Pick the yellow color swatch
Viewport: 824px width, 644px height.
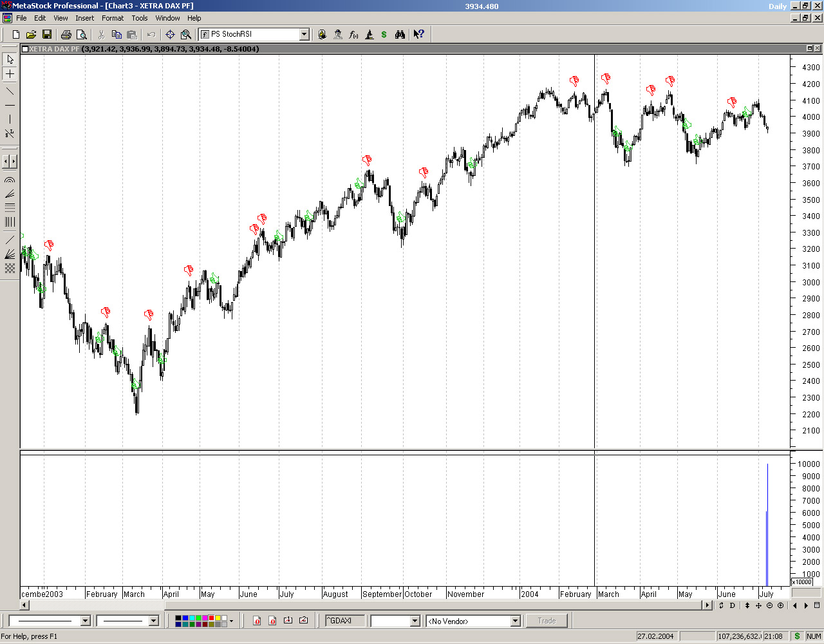pyautogui.click(x=218, y=618)
